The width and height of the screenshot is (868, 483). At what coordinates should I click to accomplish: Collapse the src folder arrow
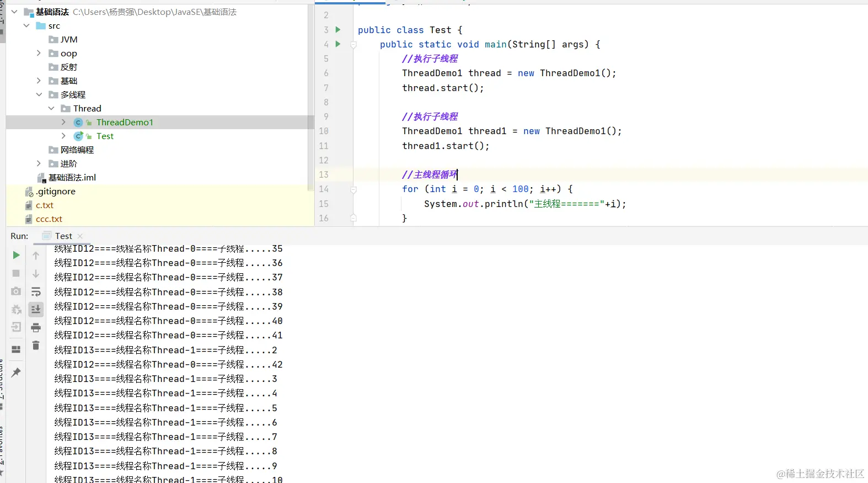coord(26,25)
